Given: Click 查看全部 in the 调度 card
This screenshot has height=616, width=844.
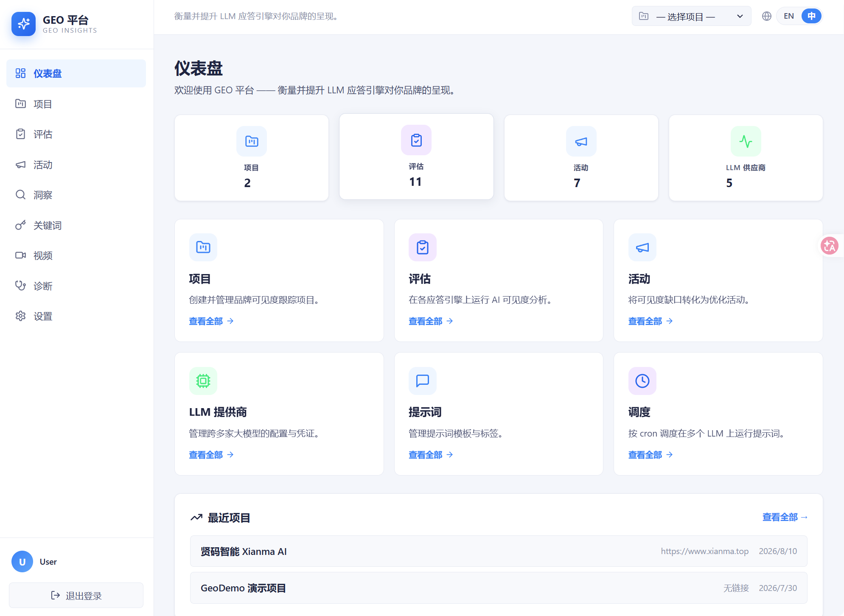Looking at the screenshot, I should pyautogui.click(x=651, y=455).
